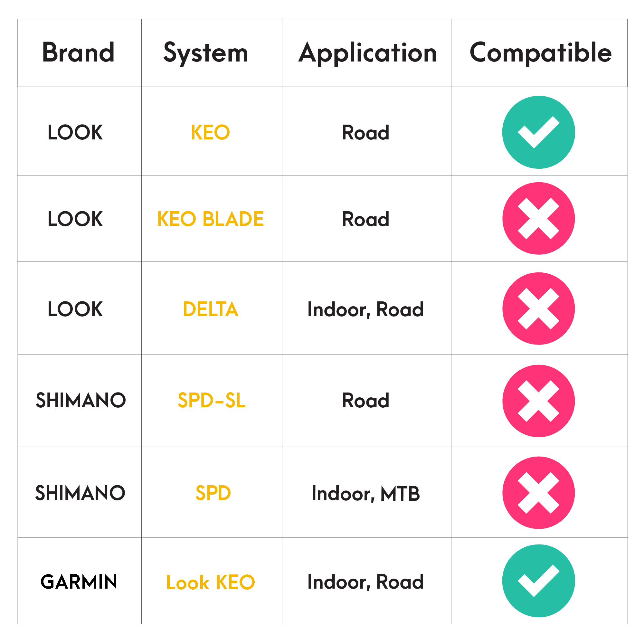This screenshot has width=644, height=644.
Task: Click the SPD-SL system label
Action: (x=212, y=400)
